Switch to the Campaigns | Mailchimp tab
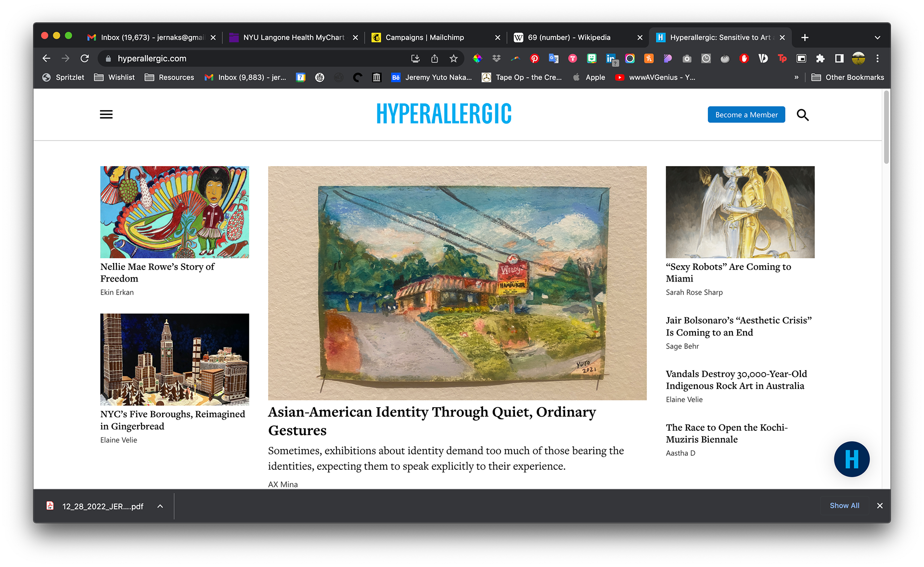The width and height of the screenshot is (924, 567). 424,38
